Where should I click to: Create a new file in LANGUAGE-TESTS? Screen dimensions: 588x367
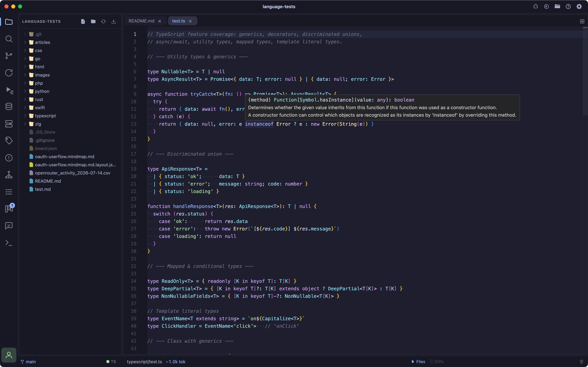tap(83, 21)
